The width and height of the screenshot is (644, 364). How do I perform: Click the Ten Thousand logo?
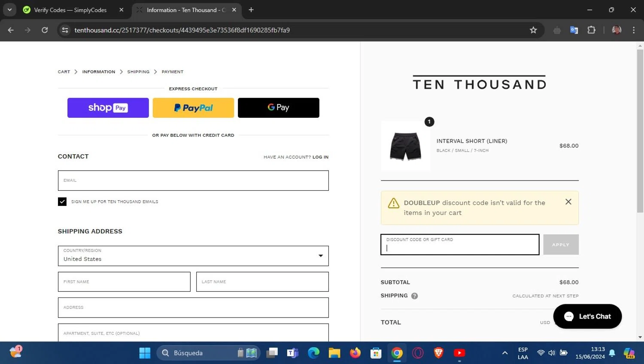480,83
